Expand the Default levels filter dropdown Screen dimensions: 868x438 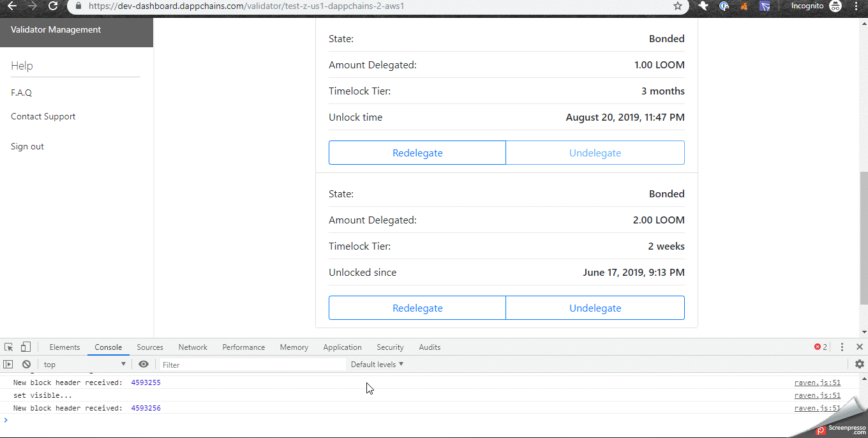pos(377,364)
